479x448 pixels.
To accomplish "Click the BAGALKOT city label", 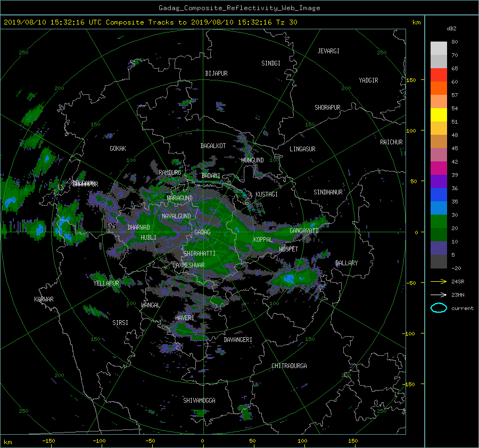I will pos(213,146).
